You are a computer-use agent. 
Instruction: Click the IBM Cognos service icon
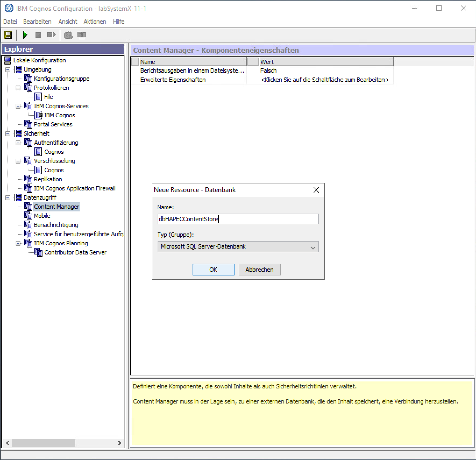(x=38, y=115)
